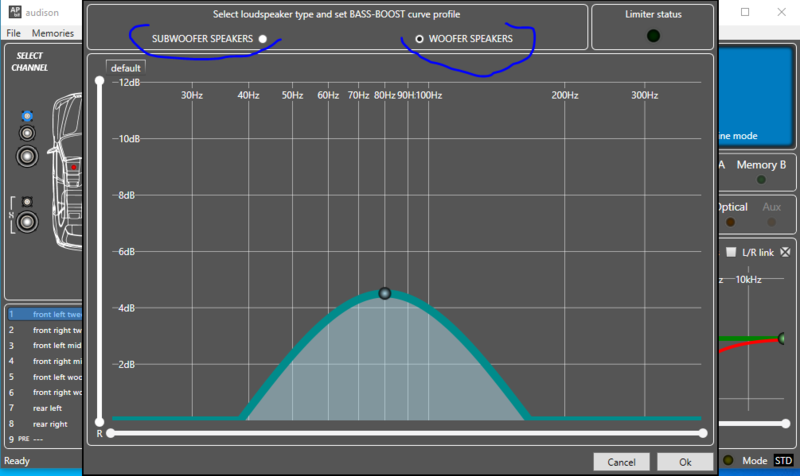Select the front left tweeter speaker icon
Screen dimensions: 800x476
[27, 116]
